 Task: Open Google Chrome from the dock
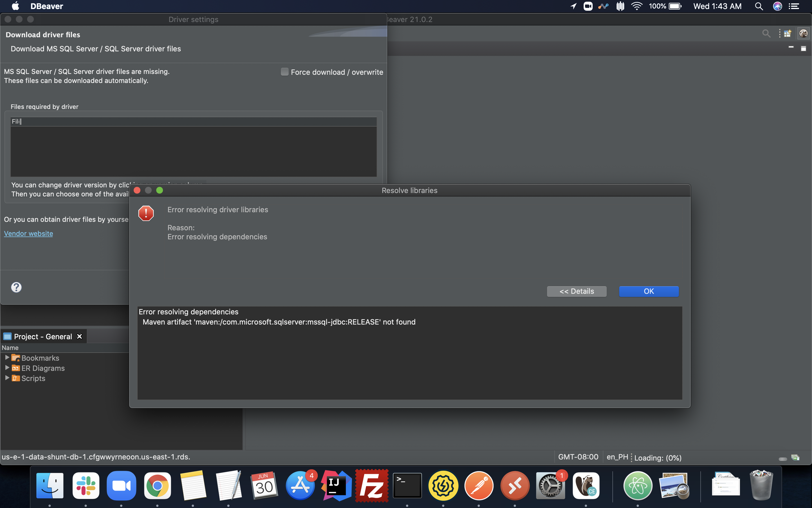[157, 485]
